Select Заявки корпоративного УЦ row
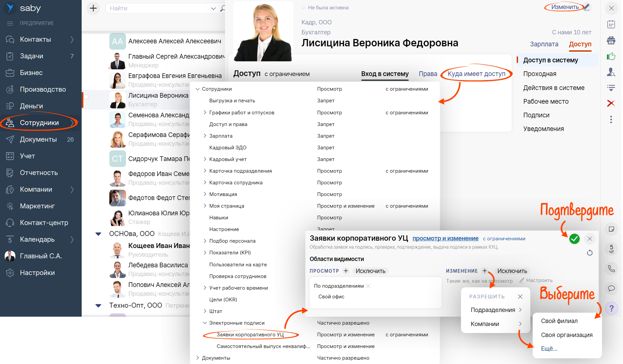The image size is (623, 364). click(250, 335)
